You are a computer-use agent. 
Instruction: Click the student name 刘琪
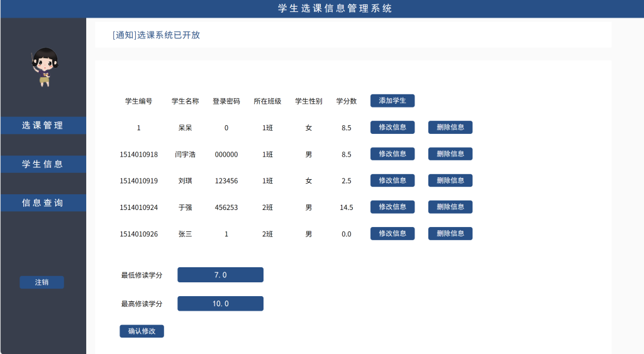coord(186,180)
